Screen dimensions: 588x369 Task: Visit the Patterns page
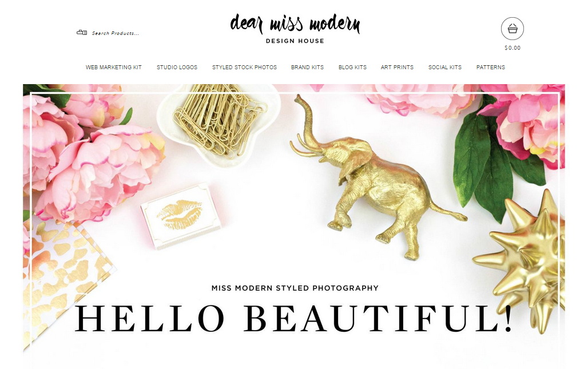pos(491,67)
